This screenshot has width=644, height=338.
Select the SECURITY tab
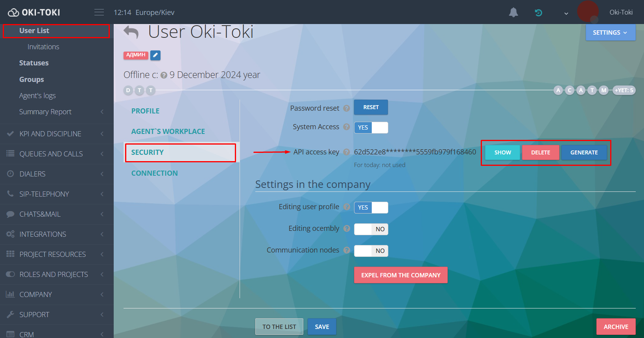[181, 152]
